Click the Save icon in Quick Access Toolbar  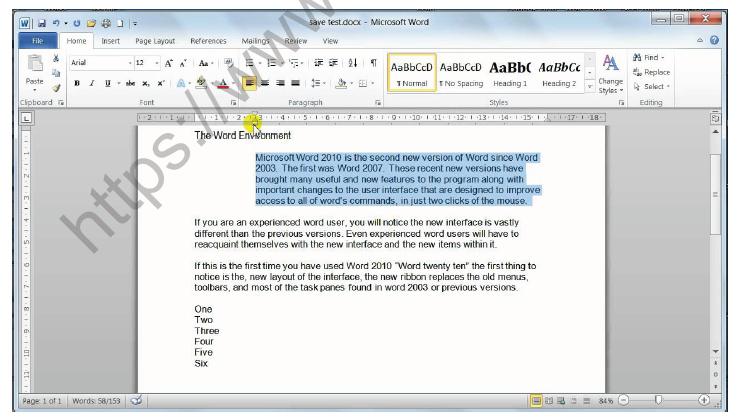[x=41, y=23]
